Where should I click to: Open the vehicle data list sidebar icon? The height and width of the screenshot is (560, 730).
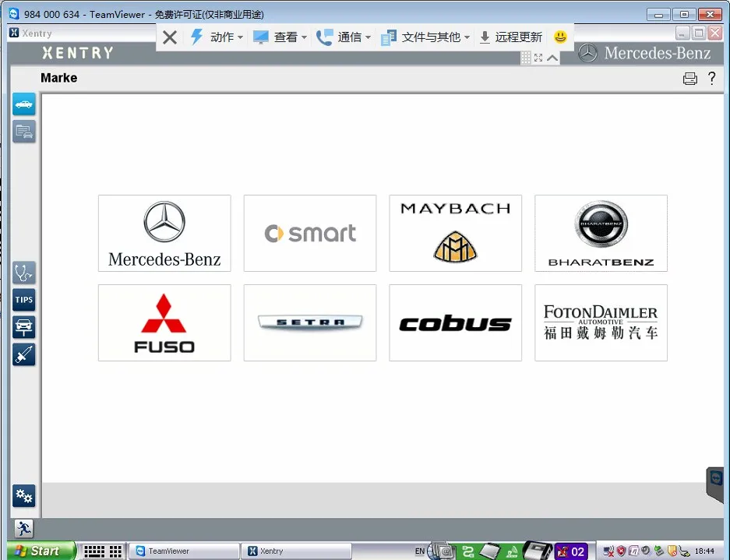(23, 132)
